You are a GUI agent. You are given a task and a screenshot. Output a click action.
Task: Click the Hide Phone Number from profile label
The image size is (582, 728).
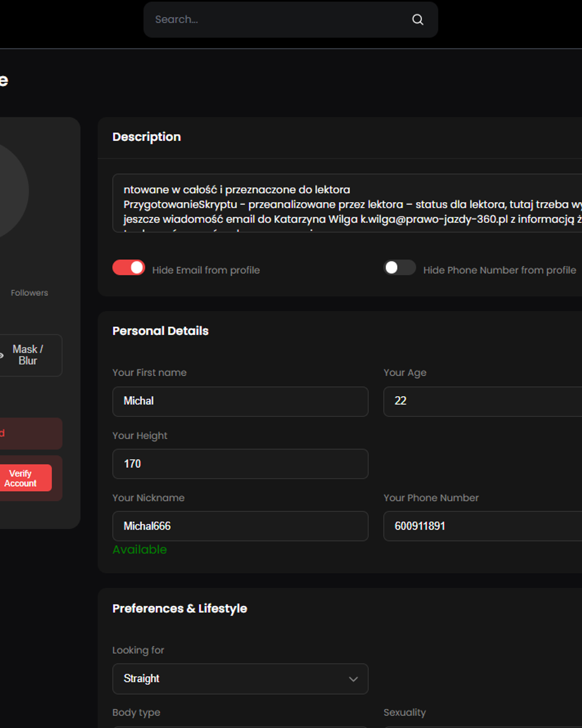click(x=500, y=270)
